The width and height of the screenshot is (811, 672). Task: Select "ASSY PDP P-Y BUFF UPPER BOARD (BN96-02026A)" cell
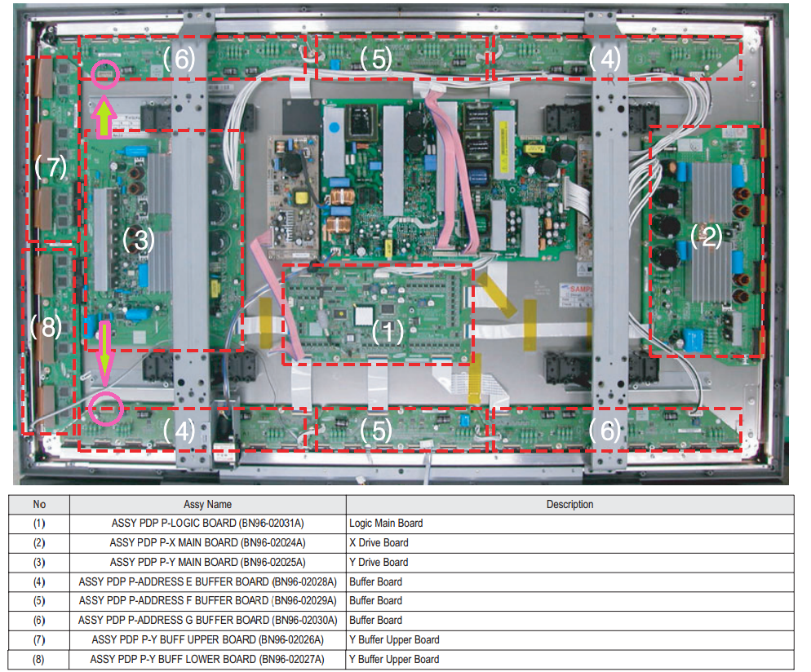[207, 640]
